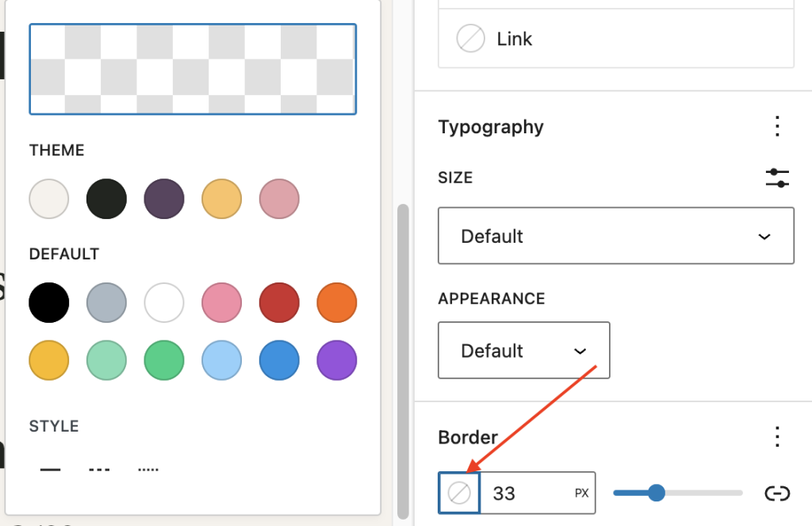Click the border color crossed-circle indicator
812x526 pixels.
(459, 493)
